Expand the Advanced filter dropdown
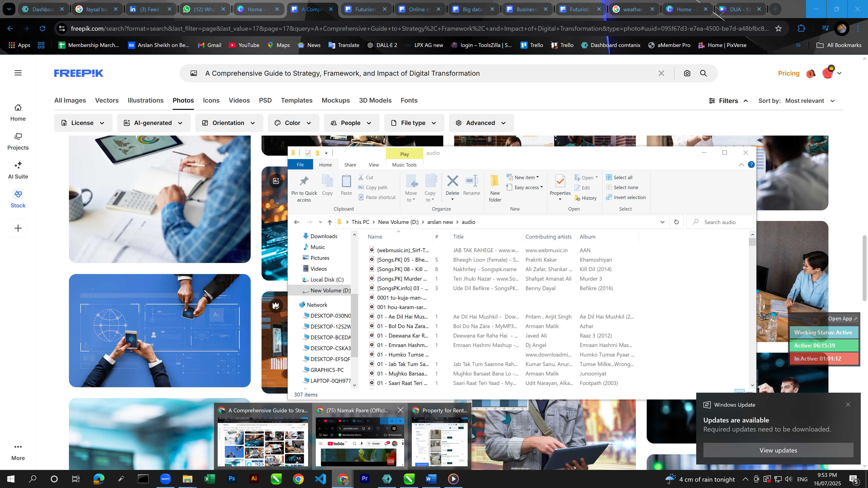The width and height of the screenshot is (868, 488). tap(481, 123)
